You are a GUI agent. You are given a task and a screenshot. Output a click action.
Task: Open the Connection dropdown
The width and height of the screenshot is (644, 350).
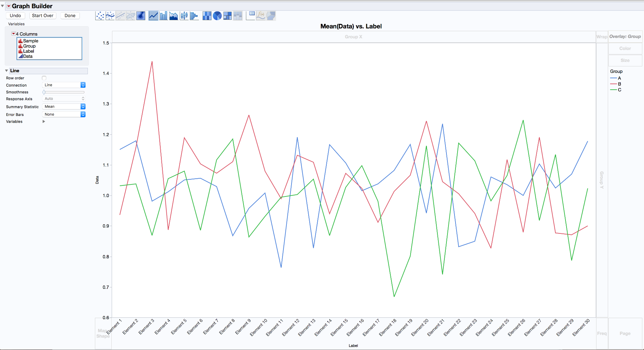click(x=64, y=85)
